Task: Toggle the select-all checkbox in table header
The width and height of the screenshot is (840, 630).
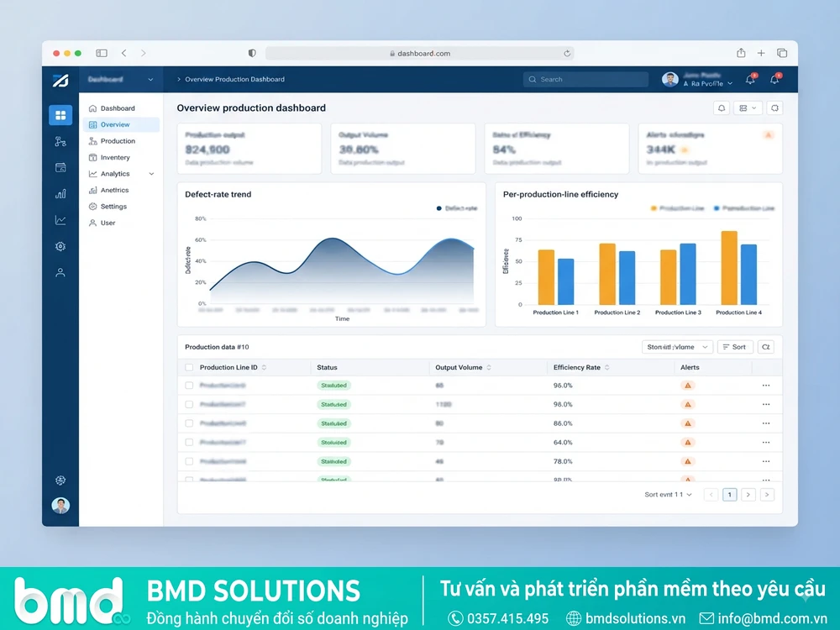Action: 188,368
